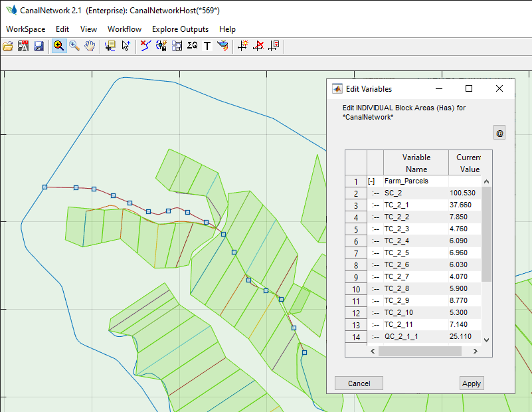
Task: Click the @ button in Edit Variables
Action: pos(499,133)
